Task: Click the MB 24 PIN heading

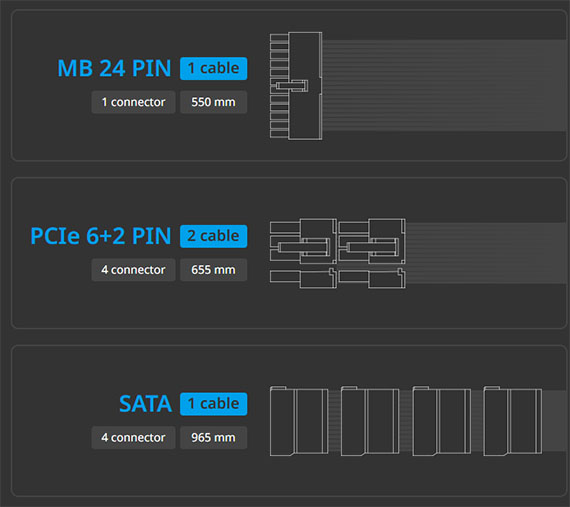Action: (x=114, y=68)
